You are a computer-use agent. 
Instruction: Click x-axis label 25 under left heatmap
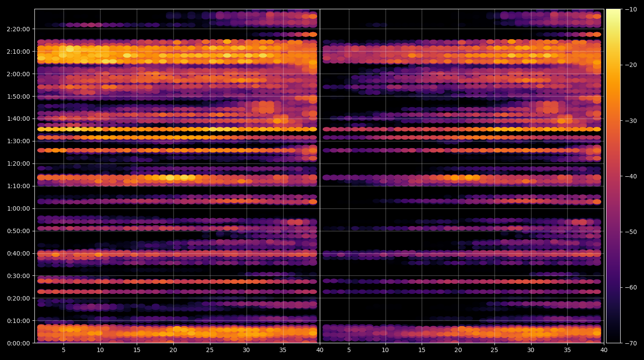pyautogui.click(x=210, y=350)
